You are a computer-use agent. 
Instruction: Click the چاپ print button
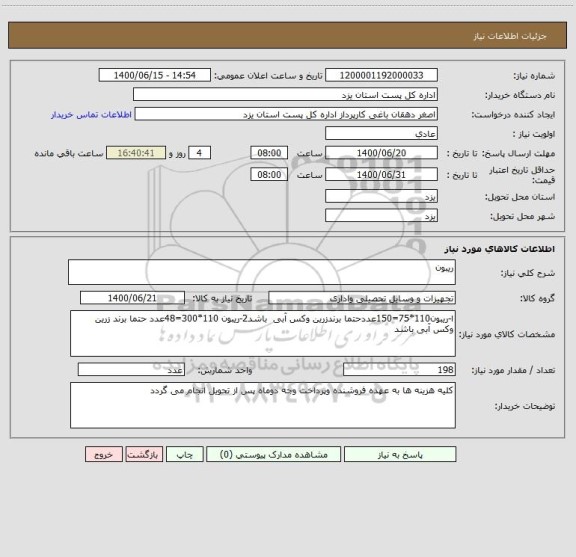pyautogui.click(x=184, y=454)
